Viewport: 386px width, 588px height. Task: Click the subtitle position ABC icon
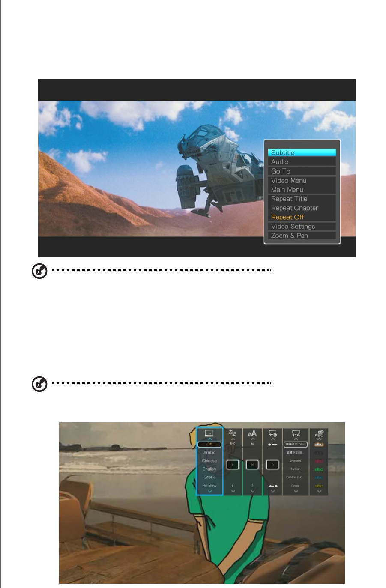tap(232, 433)
